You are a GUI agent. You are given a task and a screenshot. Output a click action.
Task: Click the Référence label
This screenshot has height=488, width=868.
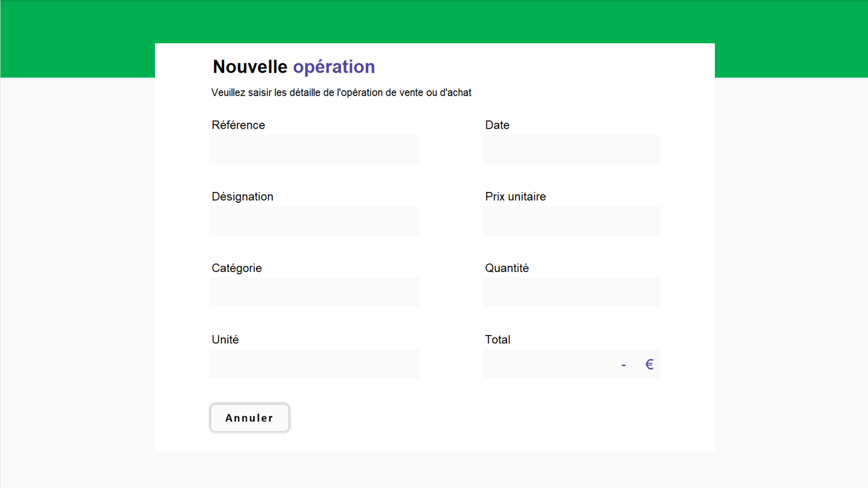tap(238, 125)
